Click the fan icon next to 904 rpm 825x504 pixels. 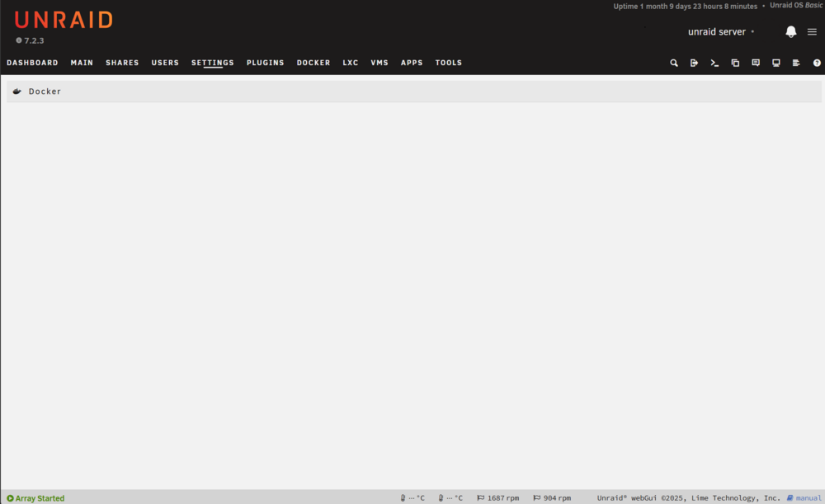537,497
